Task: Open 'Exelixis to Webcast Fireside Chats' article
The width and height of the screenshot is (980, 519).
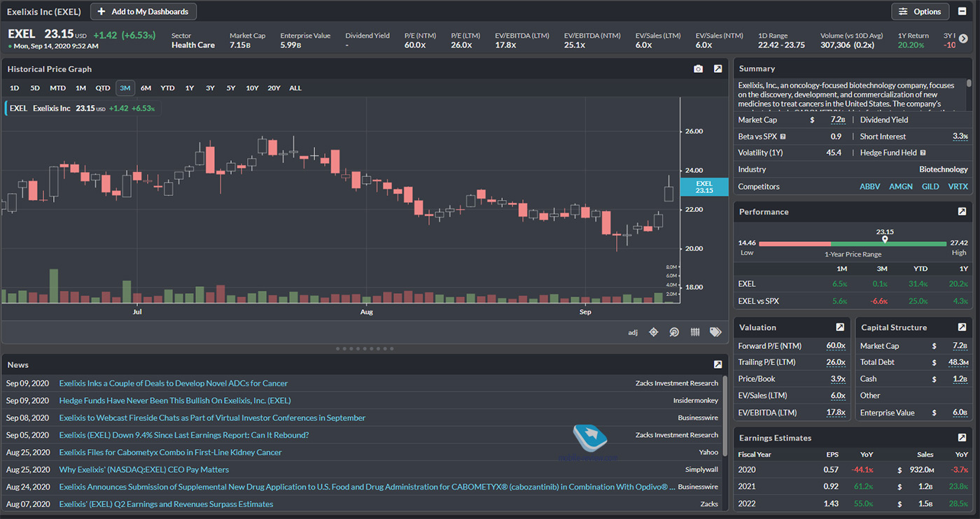Action: pos(212,418)
